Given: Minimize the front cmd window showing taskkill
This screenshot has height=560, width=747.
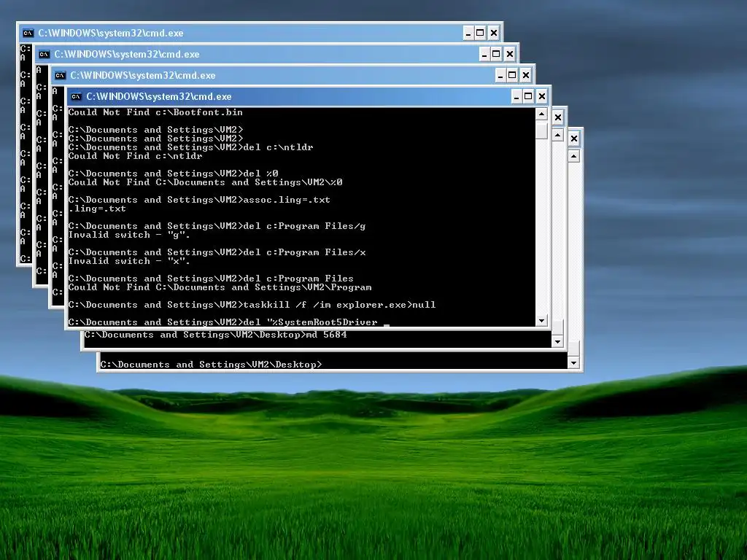Looking at the screenshot, I should coord(516,97).
